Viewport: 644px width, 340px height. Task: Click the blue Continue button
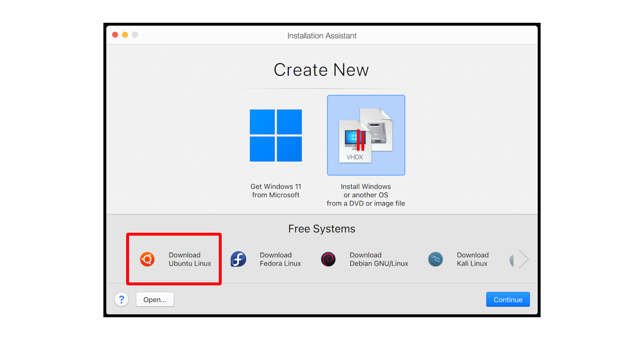[508, 299]
